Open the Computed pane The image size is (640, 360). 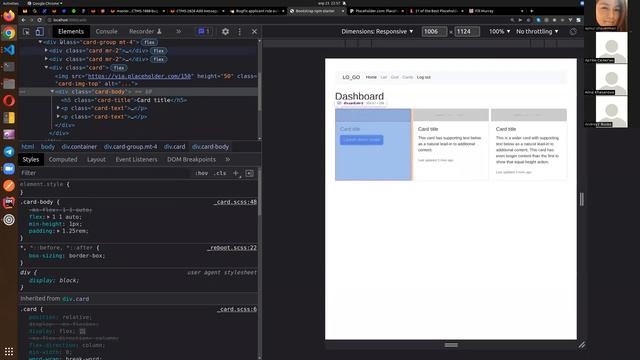pyautogui.click(x=63, y=160)
